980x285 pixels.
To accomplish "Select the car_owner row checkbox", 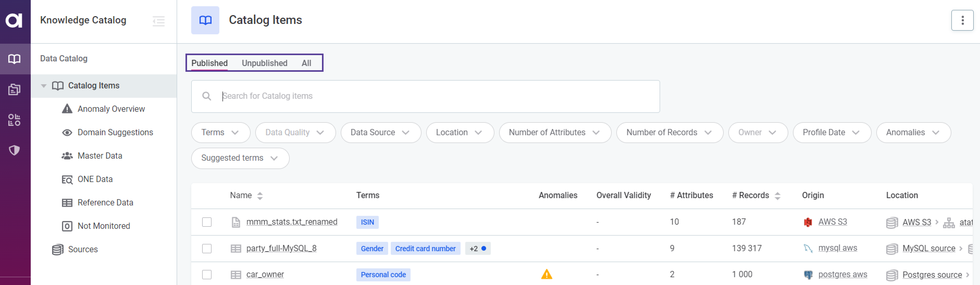I will coord(207,274).
